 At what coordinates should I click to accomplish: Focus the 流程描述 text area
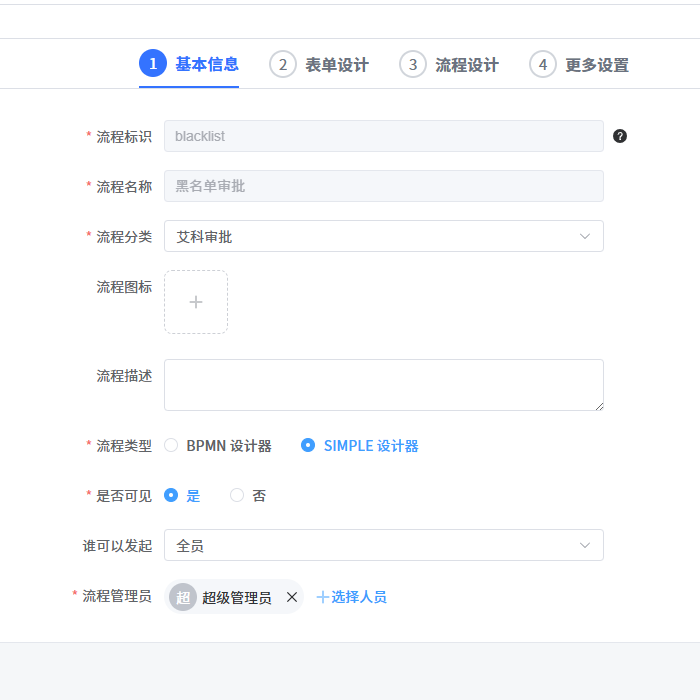pyautogui.click(x=384, y=385)
